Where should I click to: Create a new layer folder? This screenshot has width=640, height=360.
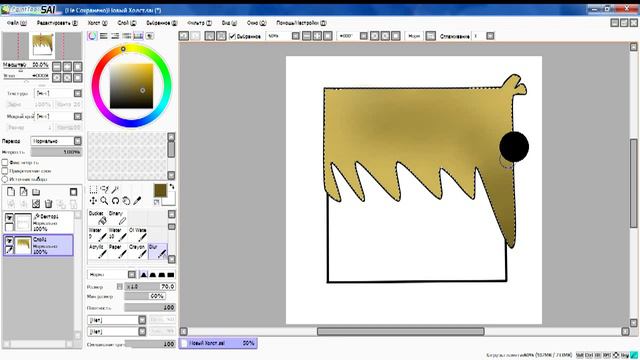36,192
